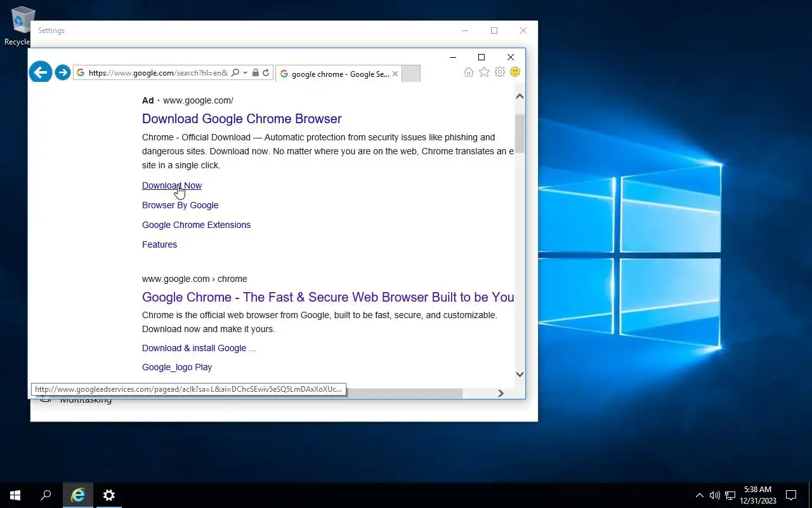Open the address bar autocomplete dropdown arrow

click(245, 73)
